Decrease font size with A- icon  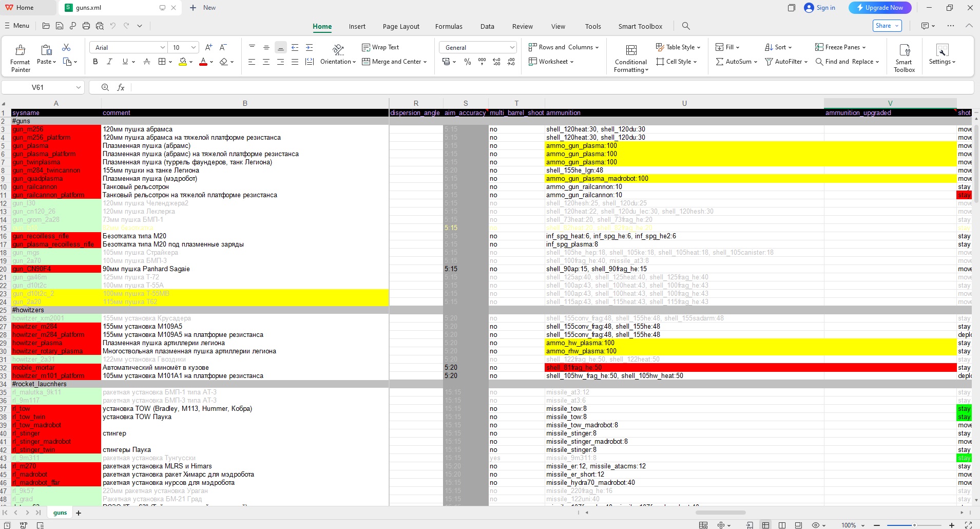coord(223,47)
